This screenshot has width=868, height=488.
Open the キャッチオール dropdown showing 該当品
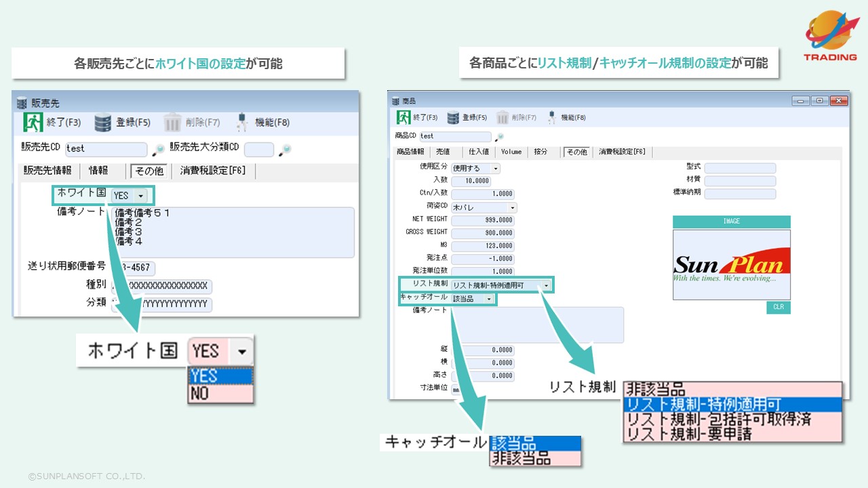[488, 298]
